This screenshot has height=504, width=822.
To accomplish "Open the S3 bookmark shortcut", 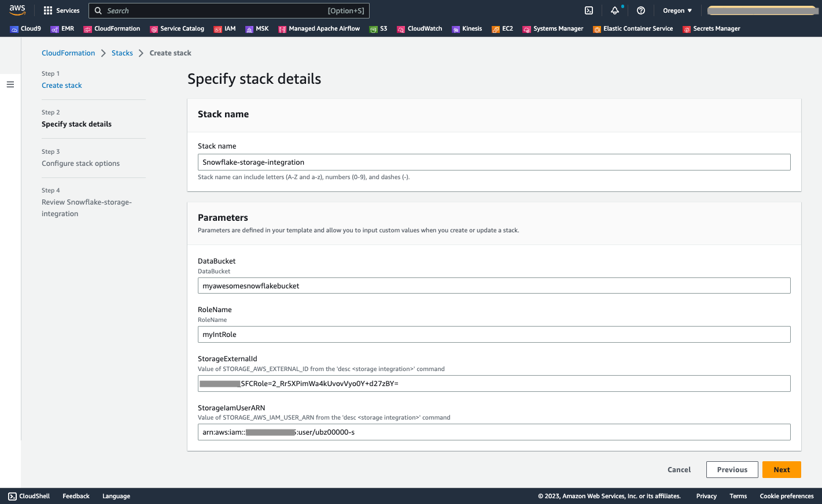I will (379, 29).
